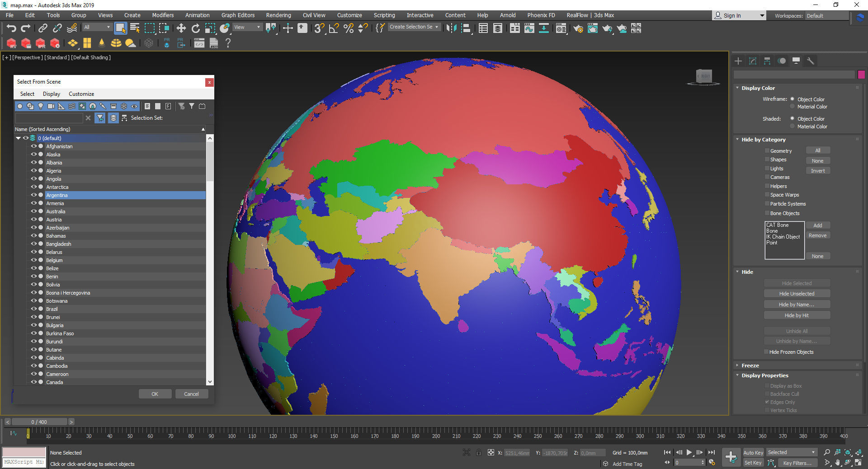Collapse the 0 (default) layer tree

coord(19,138)
